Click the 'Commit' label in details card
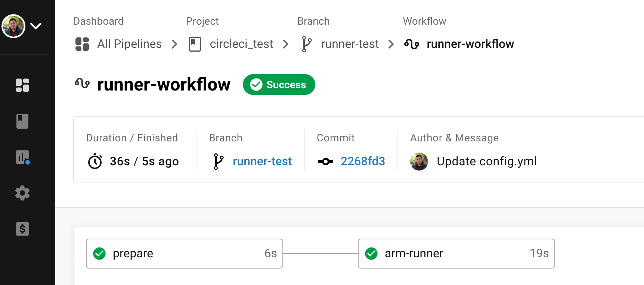Image resolution: width=644 pixels, height=285 pixels. (335, 138)
